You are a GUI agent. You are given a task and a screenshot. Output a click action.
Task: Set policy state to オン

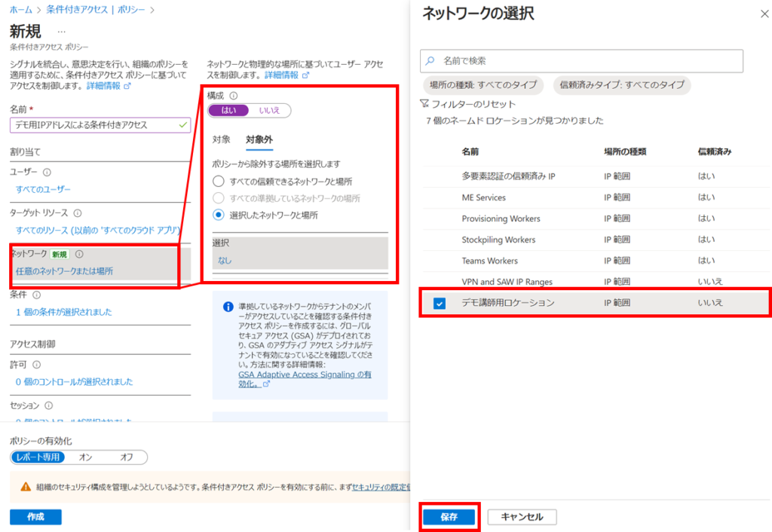tap(86, 457)
